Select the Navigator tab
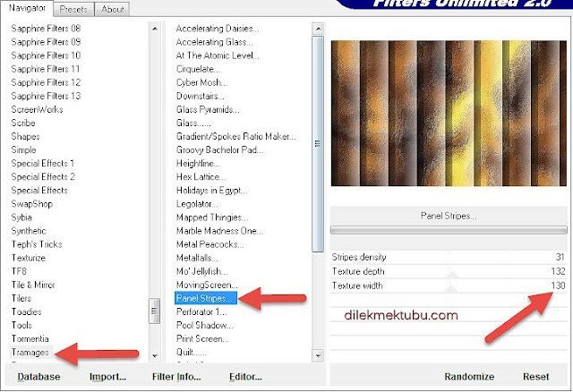 27,9
